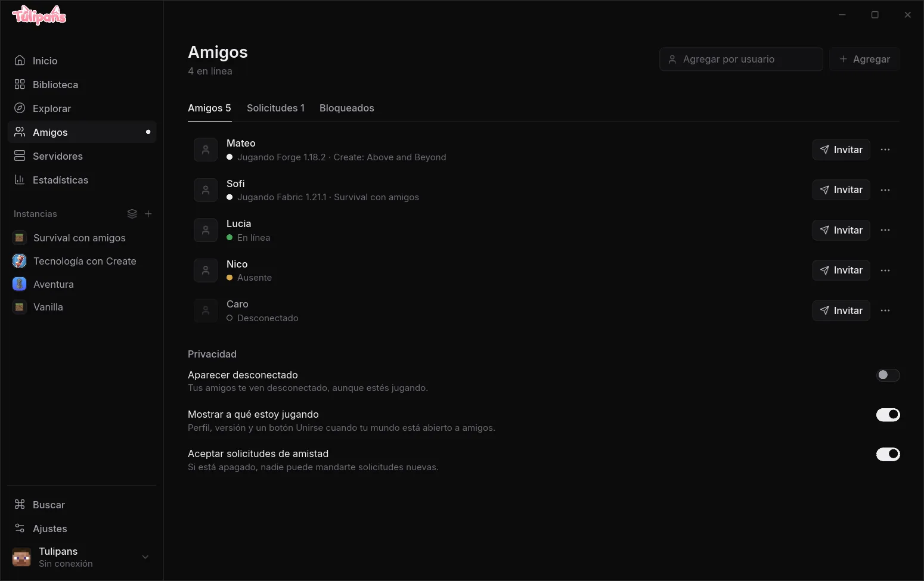Screen dimensions: 924x581
Task: Switch to Bloqueados tab
Action: pyautogui.click(x=347, y=108)
